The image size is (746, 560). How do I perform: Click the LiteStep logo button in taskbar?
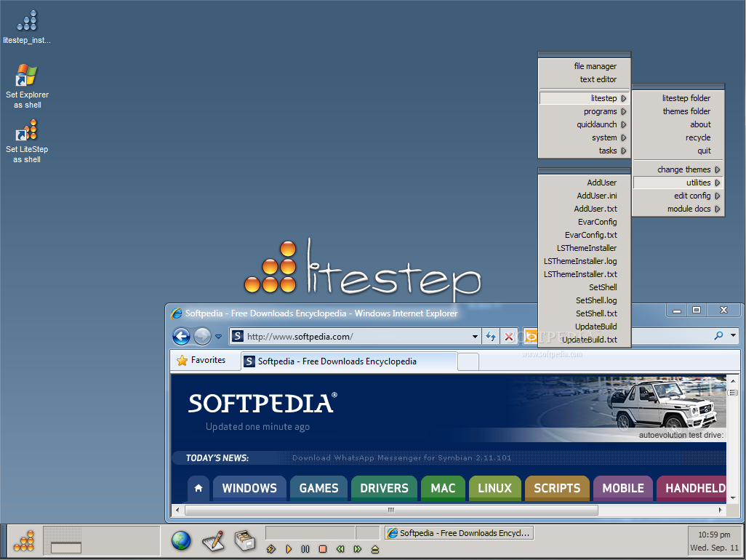coord(24,541)
